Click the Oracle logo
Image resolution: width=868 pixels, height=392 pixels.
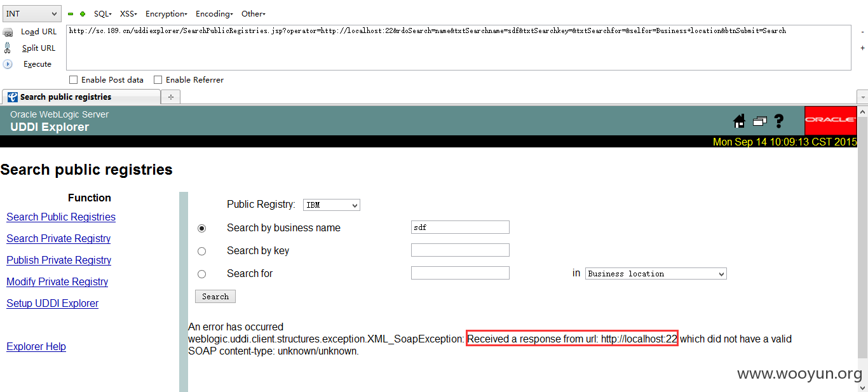click(831, 120)
